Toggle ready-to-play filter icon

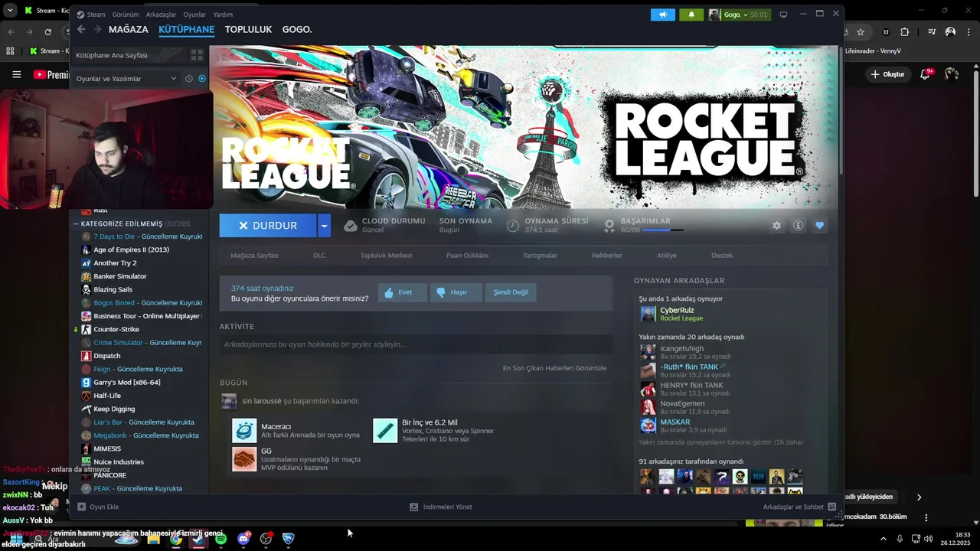click(x=202, y=78)
